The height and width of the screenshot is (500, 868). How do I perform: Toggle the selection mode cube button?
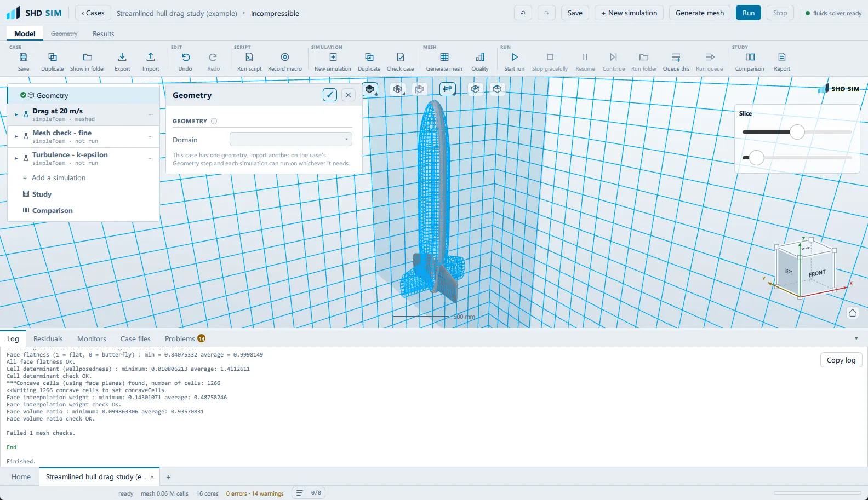398,89
